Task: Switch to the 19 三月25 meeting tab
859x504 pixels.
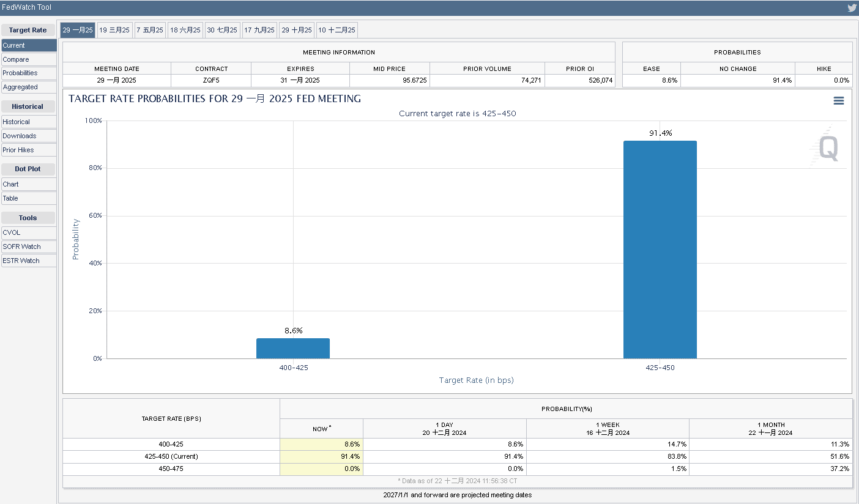Action: click(114, 30)
